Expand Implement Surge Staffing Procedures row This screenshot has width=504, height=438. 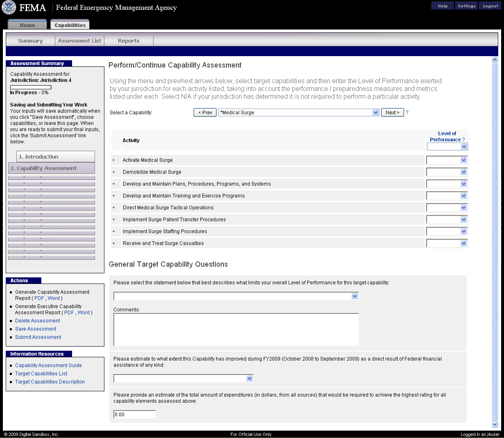114,231
